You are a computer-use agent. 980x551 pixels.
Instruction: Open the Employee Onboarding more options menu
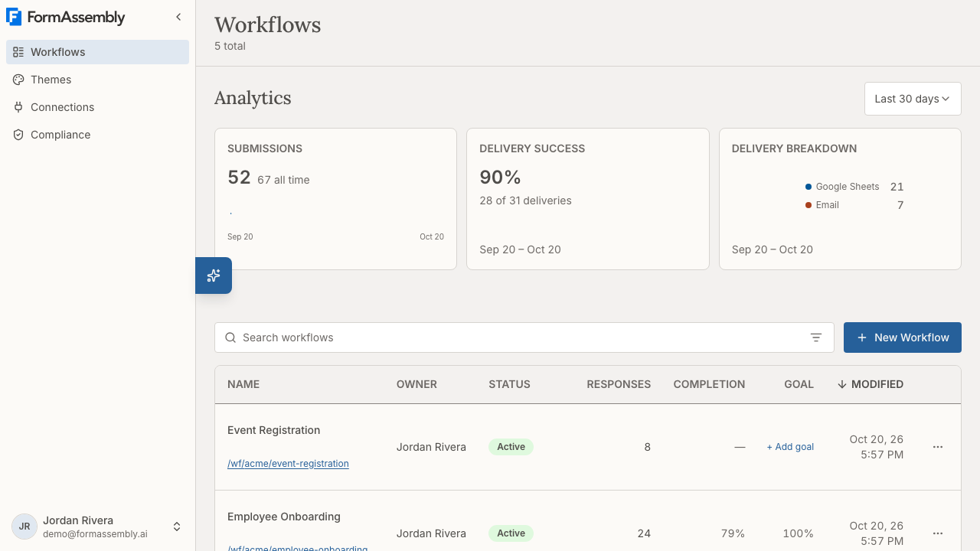[938, 533]
